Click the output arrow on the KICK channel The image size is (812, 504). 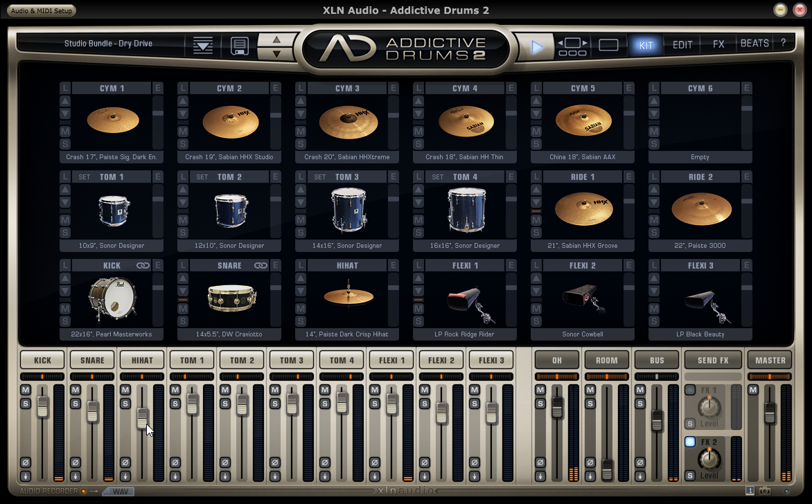[26, 476]
